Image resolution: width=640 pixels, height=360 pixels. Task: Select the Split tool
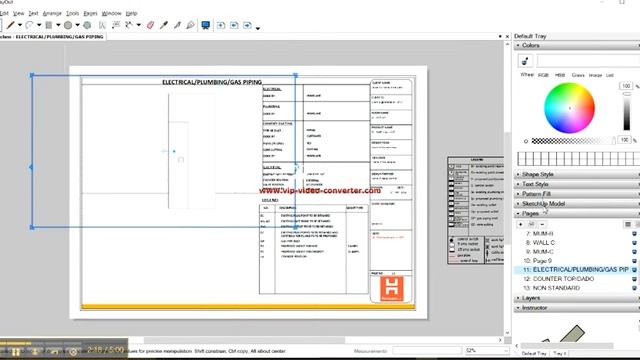[x=177, y=25]
